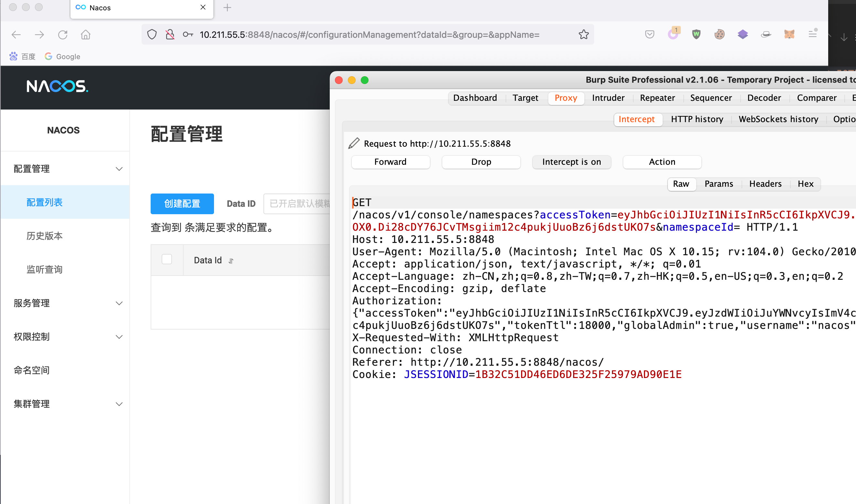Close the Nacos browser tab
The height and width of the screenshot is (504, 856).
click(203, 7)
